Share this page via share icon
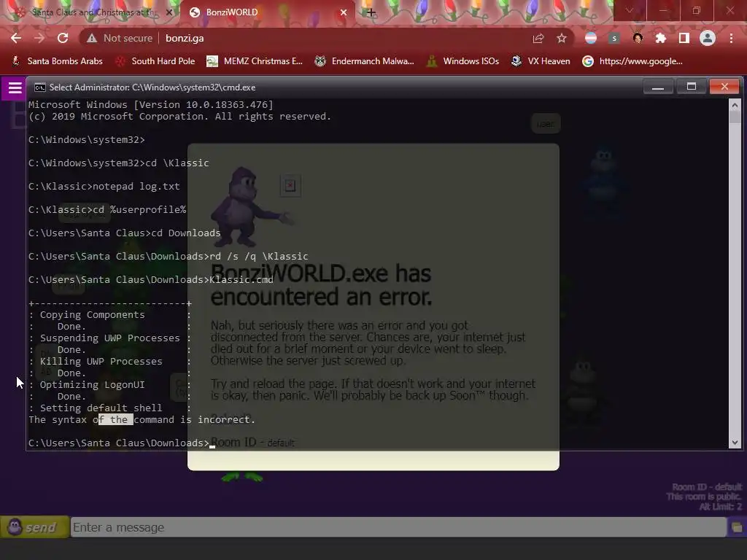Screen dimensions: 747x560 pyautogui.click(x=538, y=38)
